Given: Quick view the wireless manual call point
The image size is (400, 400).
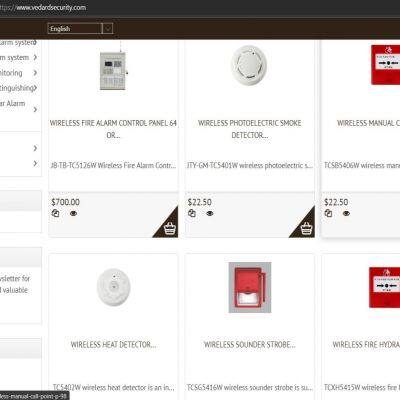Looking at the screenshot, I should pyautogui.click(x=346, y=214).
